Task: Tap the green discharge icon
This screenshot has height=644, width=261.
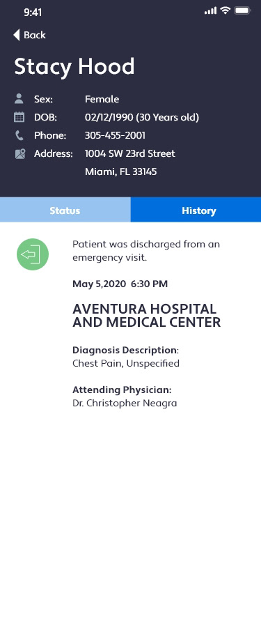Action: coord(33,254)
